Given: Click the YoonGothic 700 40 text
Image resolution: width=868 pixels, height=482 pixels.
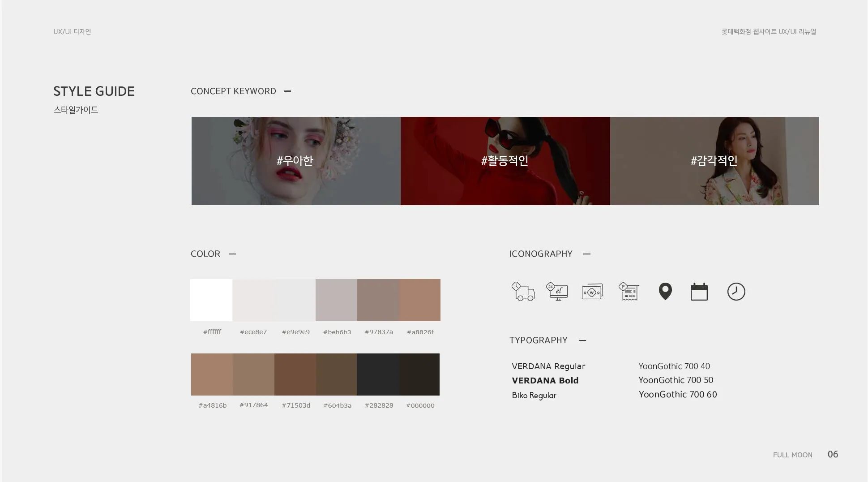Looking at the screenshot, I should tap(674, 366).
